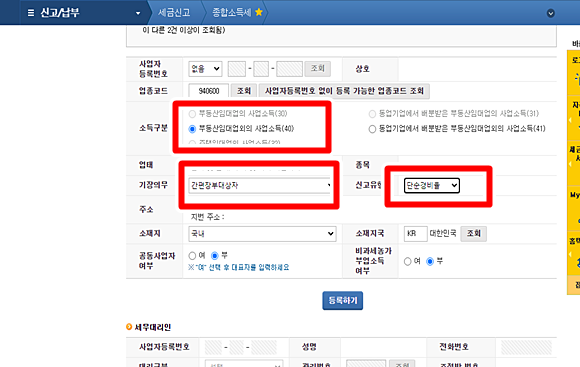Select 부동산임대업의 사업소득(30) radio button
Image resolution: width=580 pixels, height=367 pixels.
coord(192,114)
